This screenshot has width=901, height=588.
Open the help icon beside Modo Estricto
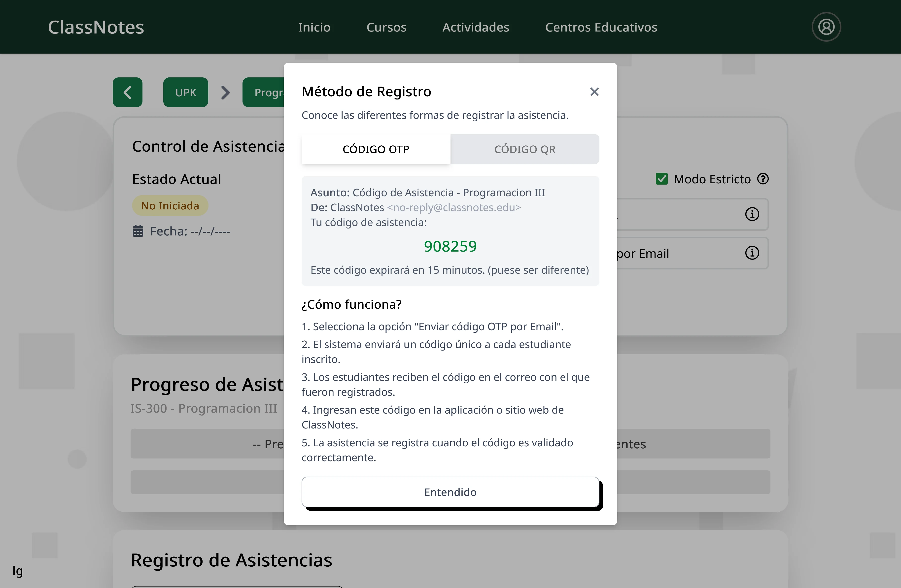pyautogui.click(x=763, y=179)
